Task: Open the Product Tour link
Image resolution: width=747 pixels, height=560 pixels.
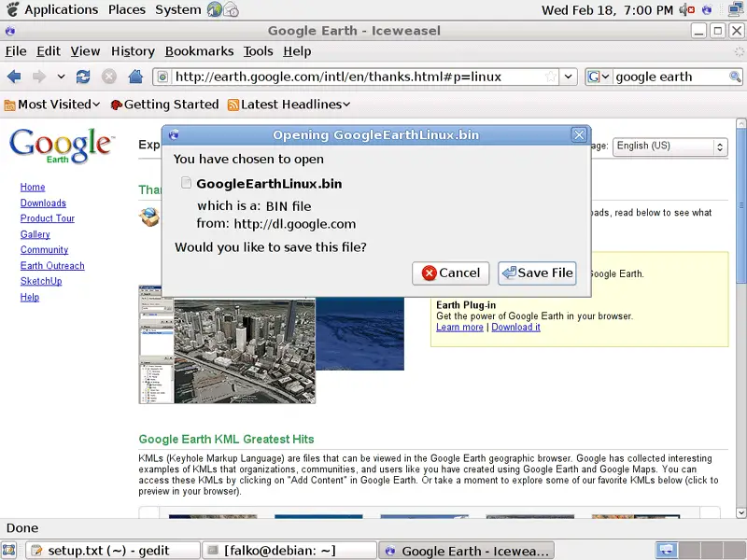Action: tap(48, 218)
